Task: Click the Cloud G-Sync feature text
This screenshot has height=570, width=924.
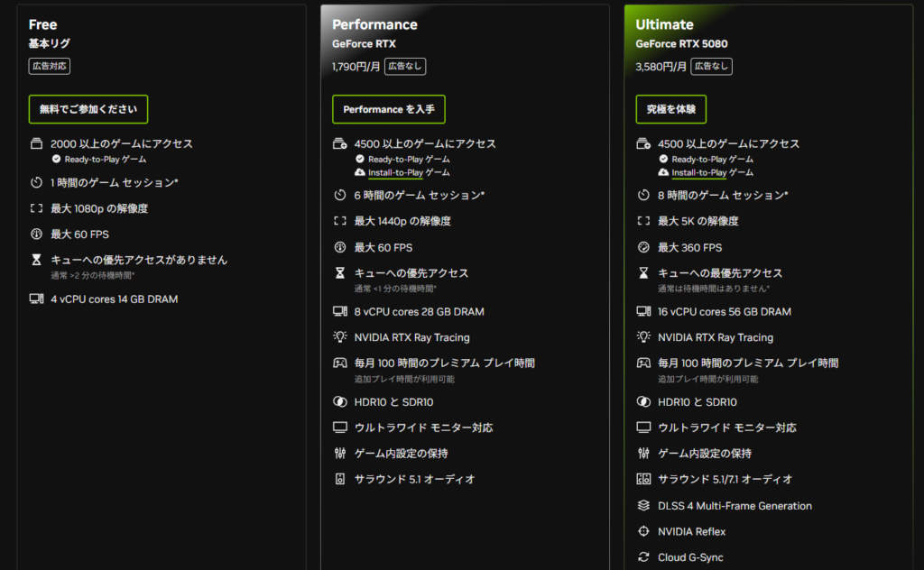Action: coord(690,557)
